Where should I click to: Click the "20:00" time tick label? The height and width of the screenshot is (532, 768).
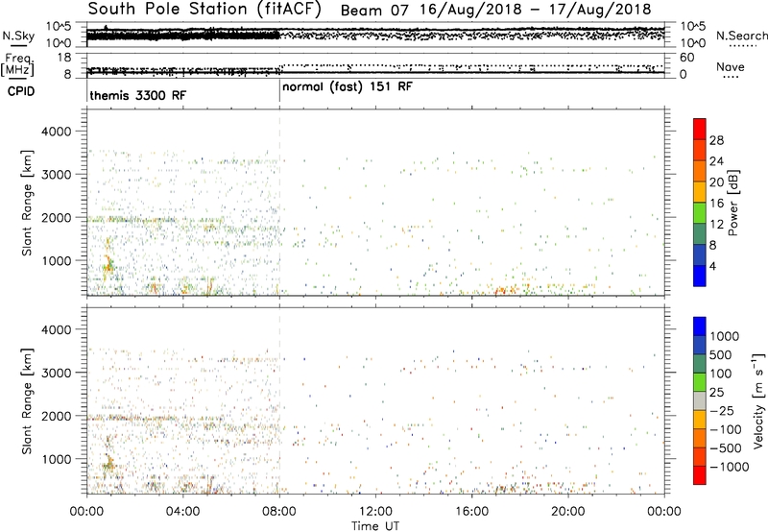click(568, 512)
